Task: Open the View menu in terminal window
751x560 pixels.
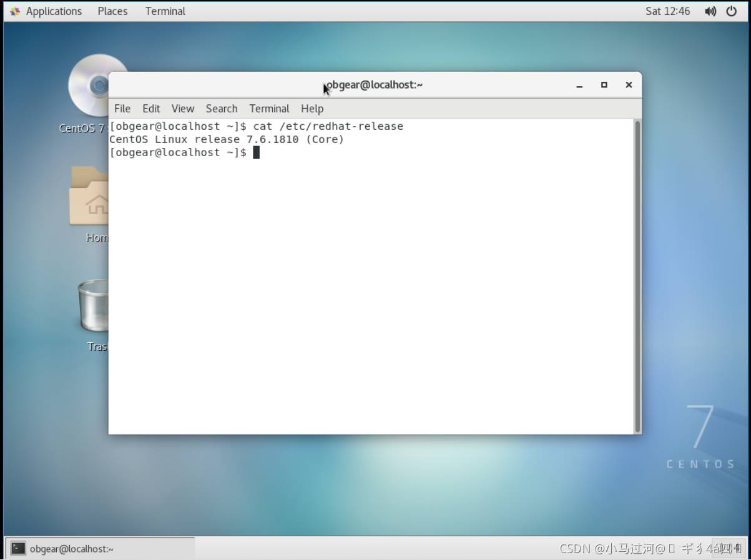Action: pos(183,109)
